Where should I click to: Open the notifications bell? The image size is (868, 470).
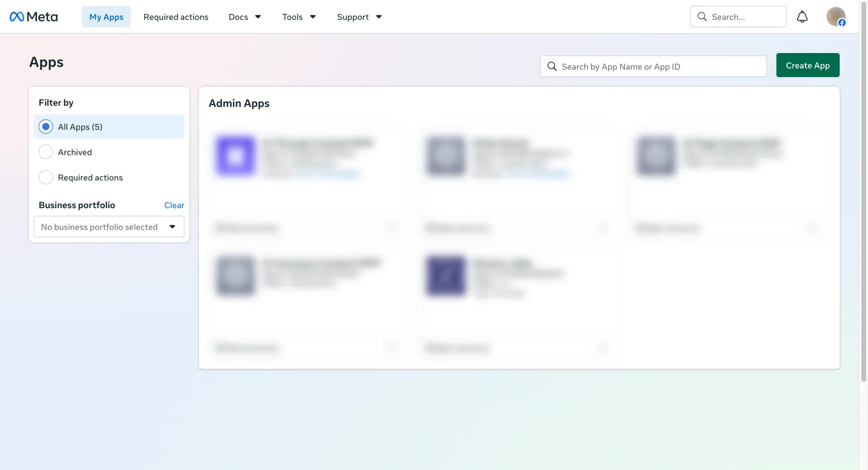coord(802,17)
